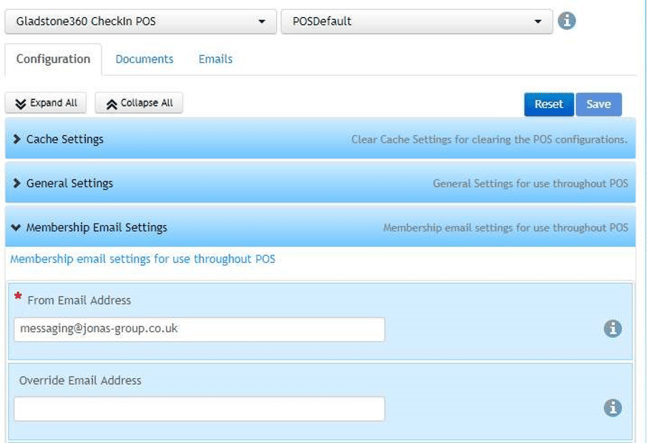Expand Cache Settings section arrow

click(17, 139)
